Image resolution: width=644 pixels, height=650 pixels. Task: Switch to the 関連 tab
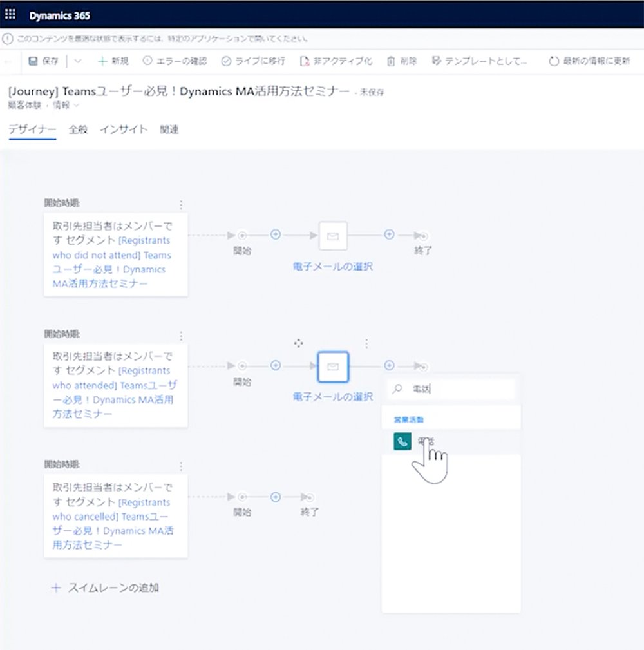click(169, 129)
